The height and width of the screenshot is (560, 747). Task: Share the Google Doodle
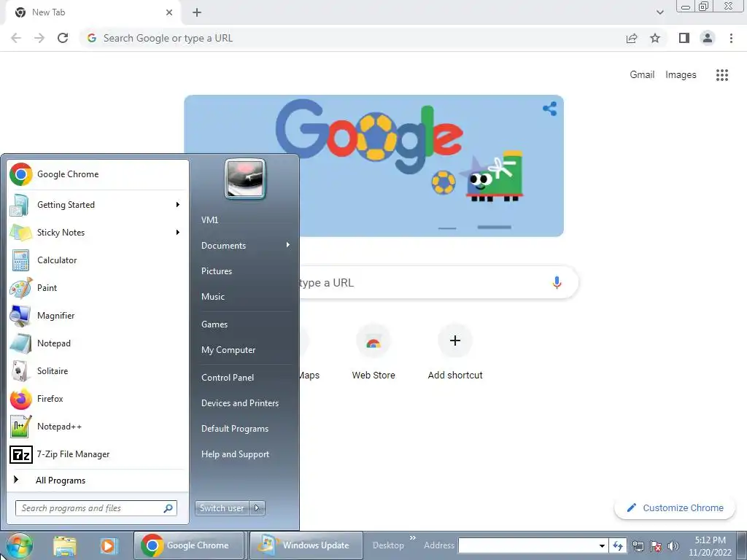[x=550, y=109]
